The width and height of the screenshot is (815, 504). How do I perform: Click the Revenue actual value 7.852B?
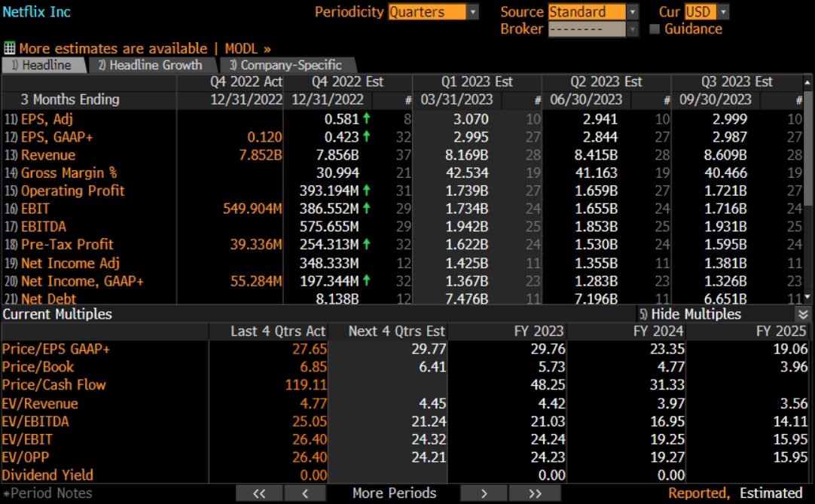(x=260, y=155)
